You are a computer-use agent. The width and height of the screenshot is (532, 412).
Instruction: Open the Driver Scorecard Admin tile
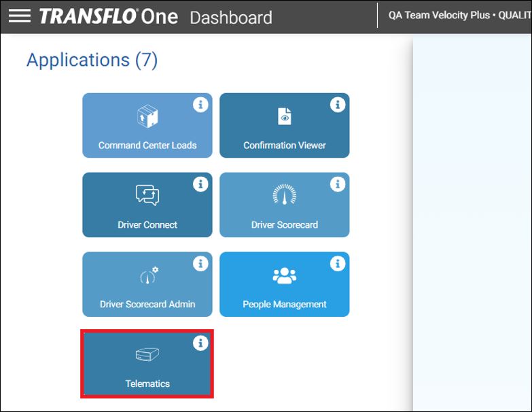click(x=147, y=284)
